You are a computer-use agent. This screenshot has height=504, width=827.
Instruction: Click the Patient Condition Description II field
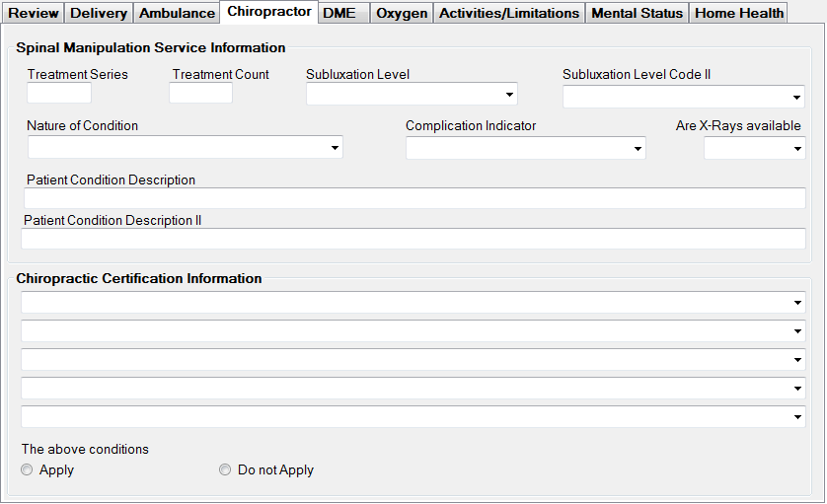click(413, 239)
